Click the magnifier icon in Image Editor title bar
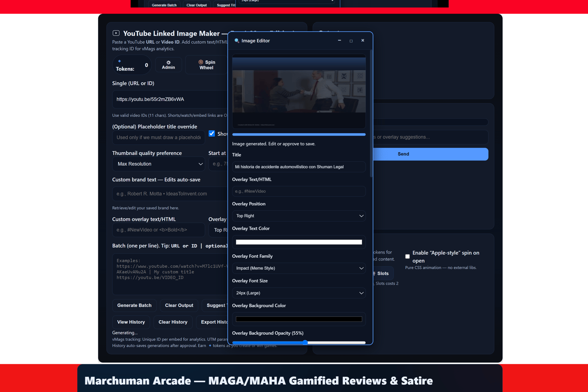This screenshot has width=588, height=392. (236, 41)
